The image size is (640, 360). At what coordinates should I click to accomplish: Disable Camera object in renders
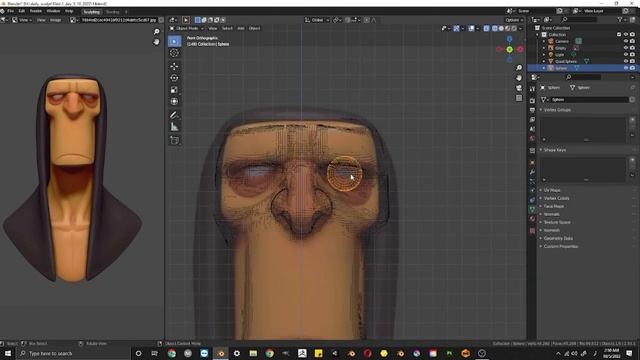coord(632,41)
